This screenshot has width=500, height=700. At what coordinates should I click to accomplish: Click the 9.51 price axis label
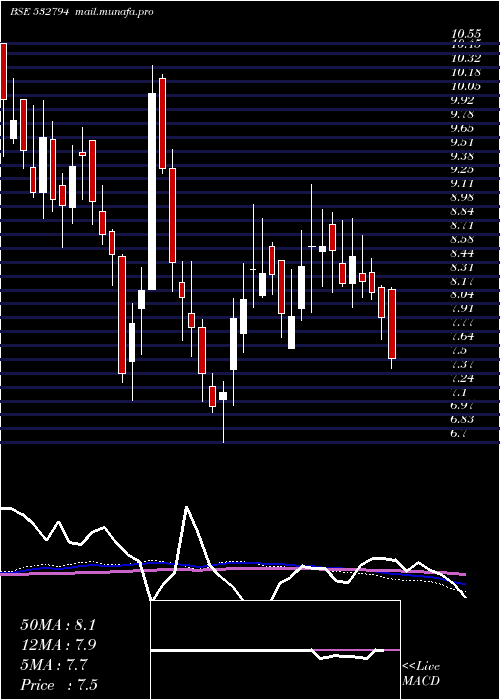pos(464,142)
